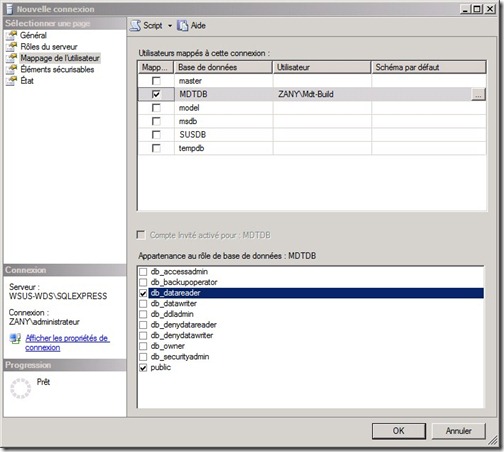Click the Rôles du serveur page icon
Screen dimensions: 504x452
click(11, 46)
